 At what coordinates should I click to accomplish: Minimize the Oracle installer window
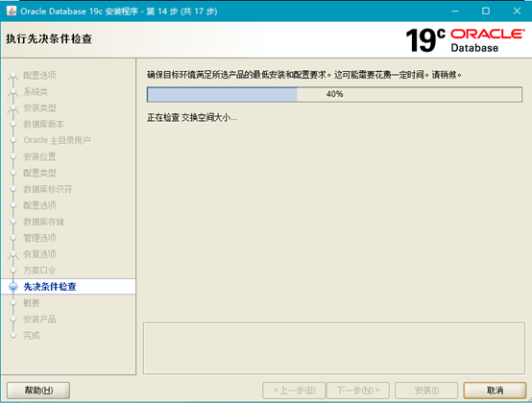pyautogui.click(x=455, y=11)
